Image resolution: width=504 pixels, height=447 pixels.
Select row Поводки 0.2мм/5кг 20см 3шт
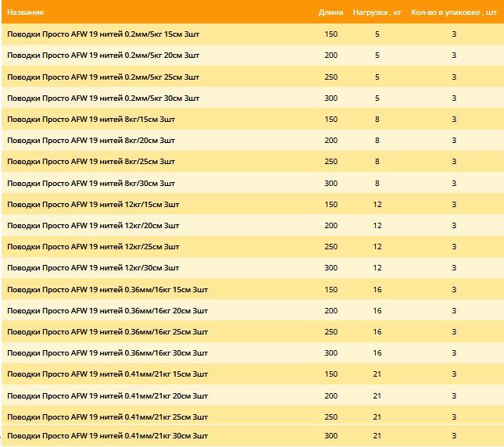(x=252, y=55)
